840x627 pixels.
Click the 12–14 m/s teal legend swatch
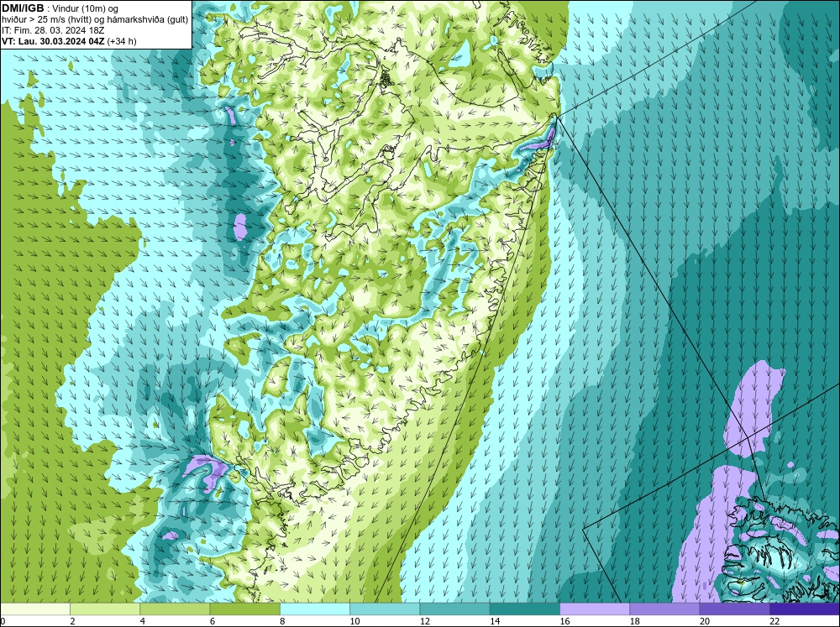[x=454, y=609]
